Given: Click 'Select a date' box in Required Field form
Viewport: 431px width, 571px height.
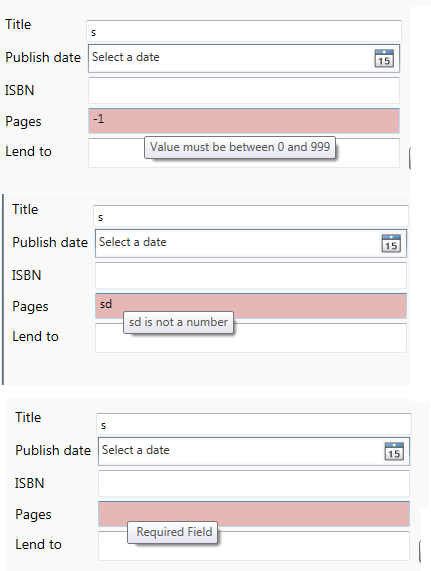Looking at the screenshot, I should pos(254,451).
